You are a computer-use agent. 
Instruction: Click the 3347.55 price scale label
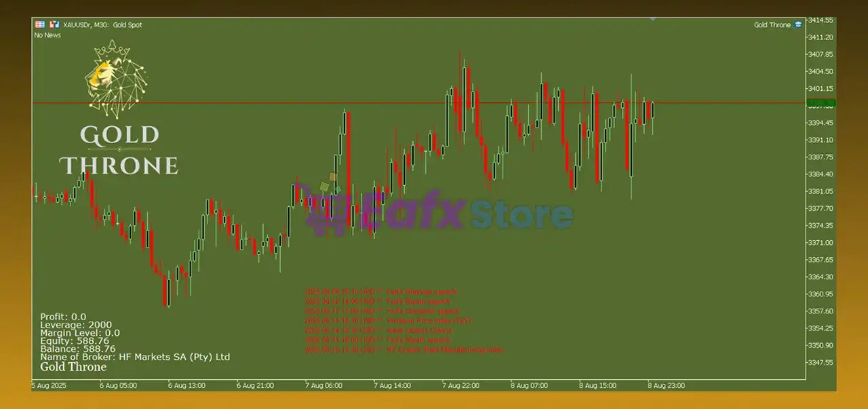821,362
